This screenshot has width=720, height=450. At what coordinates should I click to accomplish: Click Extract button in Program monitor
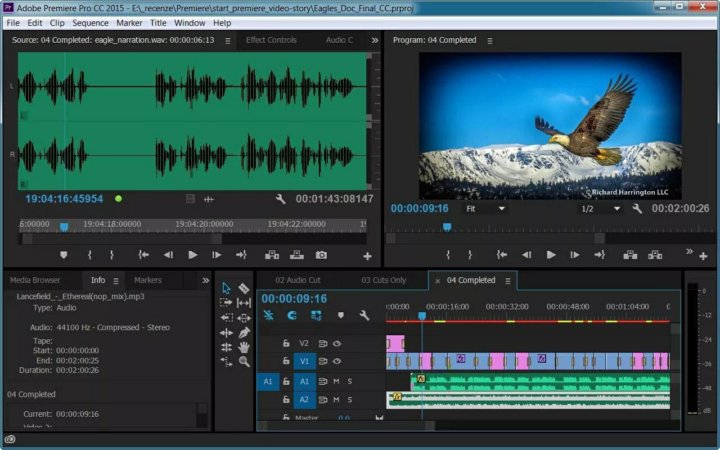tap(655, 255)
